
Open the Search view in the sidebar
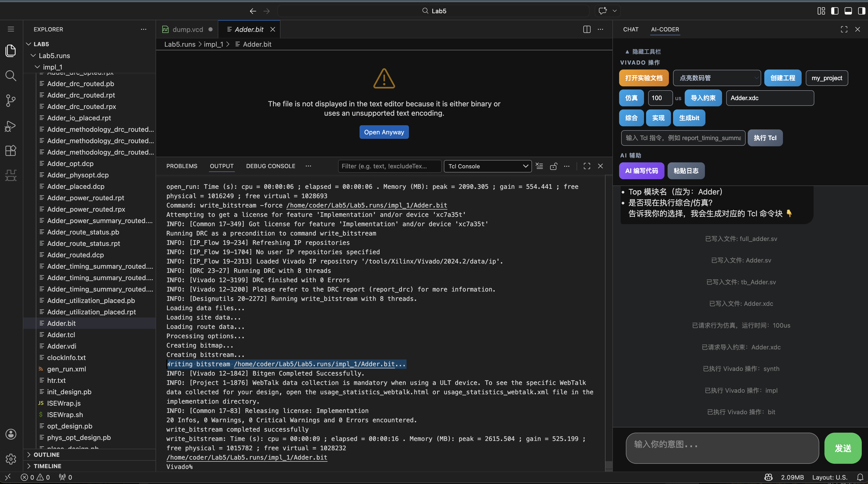[x=10, y=76]
